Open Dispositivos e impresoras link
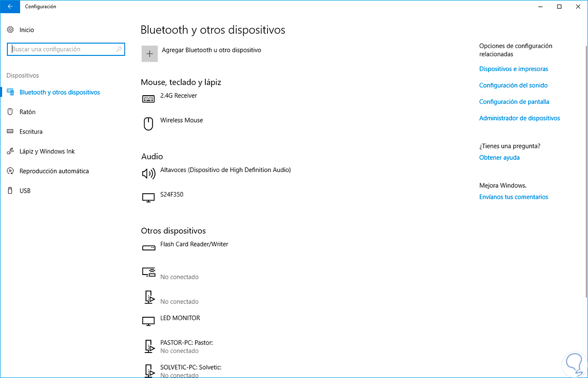The height and width of the screenshot is (378, 588). (514, 69)
